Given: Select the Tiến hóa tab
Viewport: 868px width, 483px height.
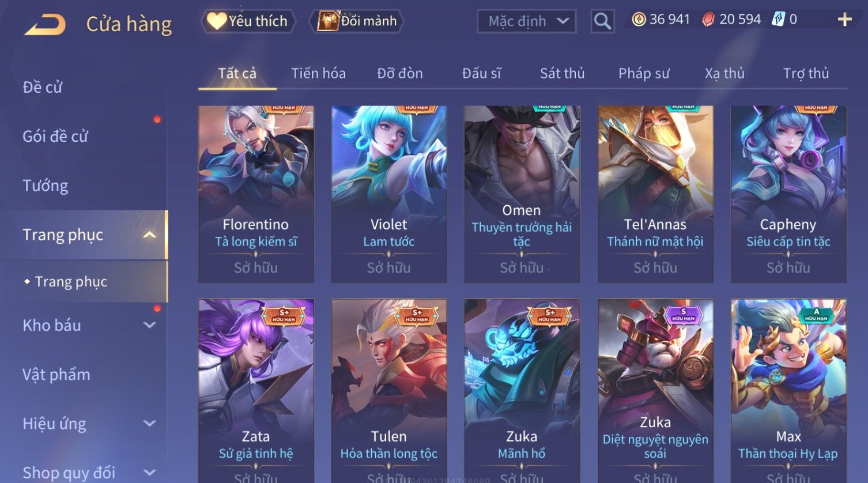Looking at the screenshot, I should (318, 73).
